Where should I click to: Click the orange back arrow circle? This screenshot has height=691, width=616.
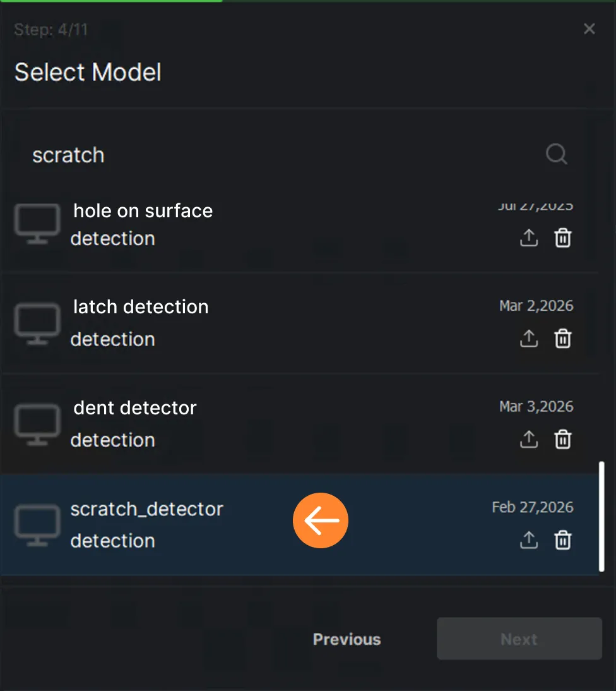[x=321, y=520]
